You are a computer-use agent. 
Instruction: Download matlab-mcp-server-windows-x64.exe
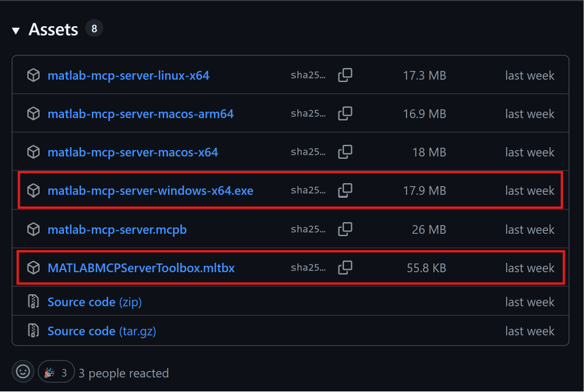[151, 191]
